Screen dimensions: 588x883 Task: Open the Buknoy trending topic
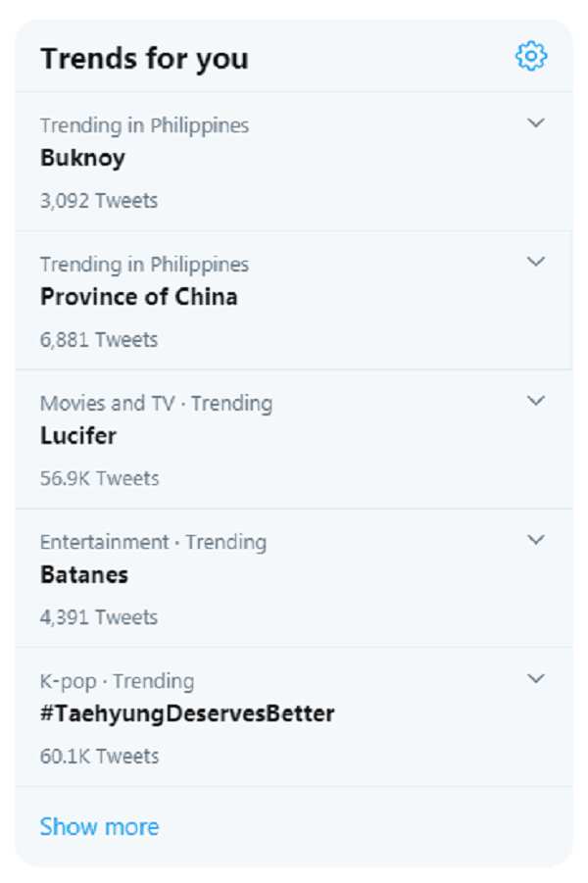tap(82, 158)
